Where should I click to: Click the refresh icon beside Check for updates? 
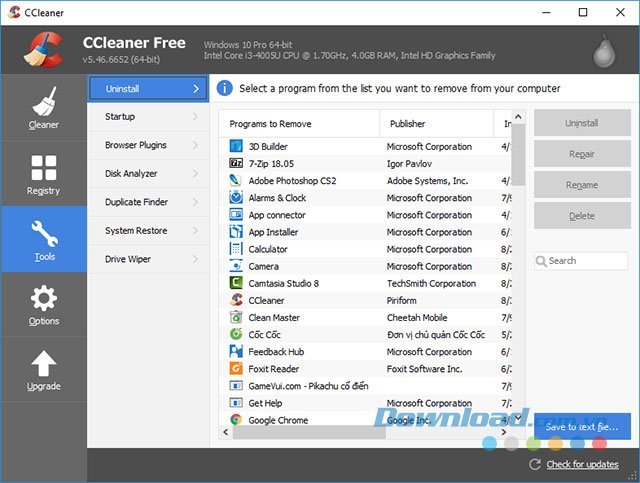point(535,464)
